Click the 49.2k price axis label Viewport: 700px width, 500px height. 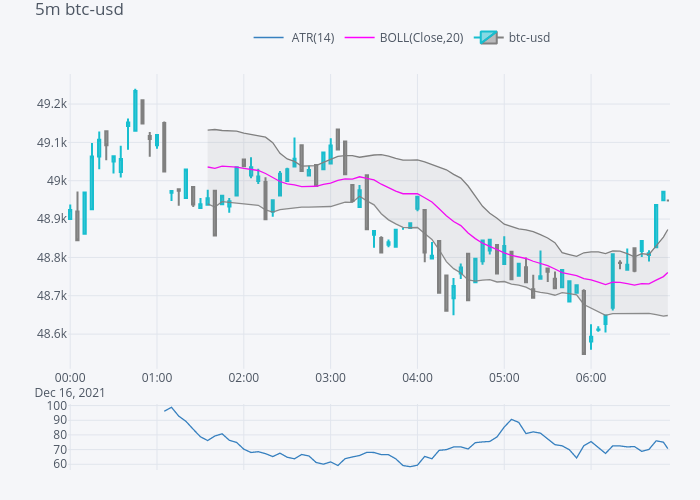point(51,104)
